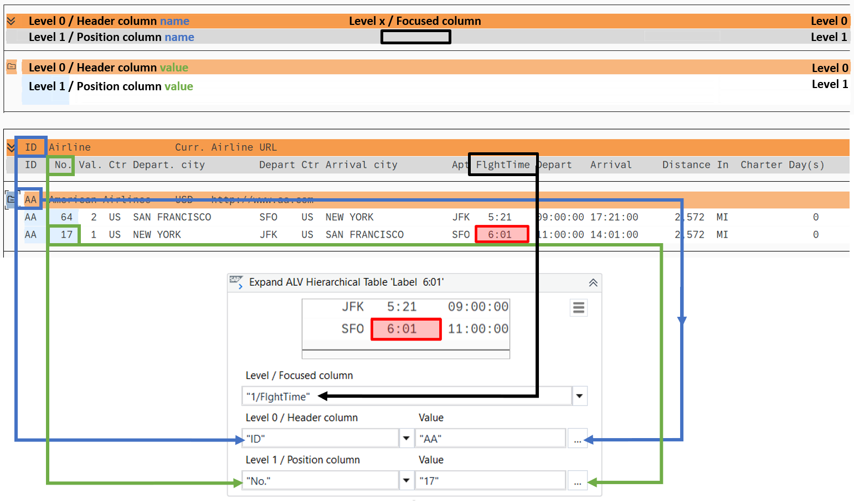
Task: Open the activity hamburger options menu
Action: pos(579,307)
